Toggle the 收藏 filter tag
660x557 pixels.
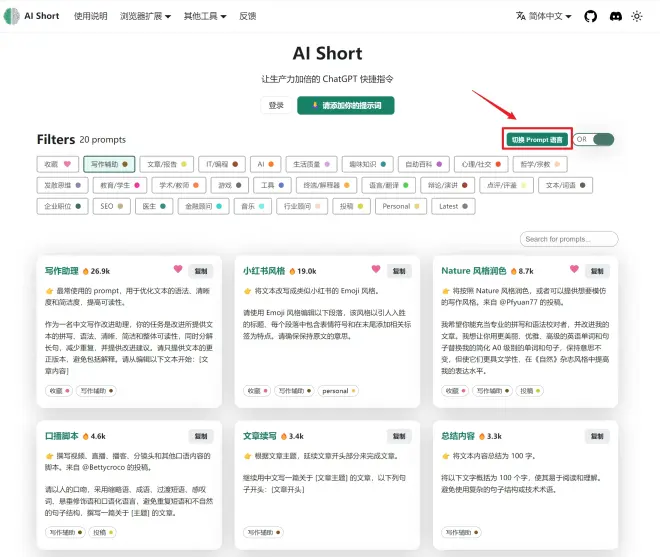(x=58, y=164)
